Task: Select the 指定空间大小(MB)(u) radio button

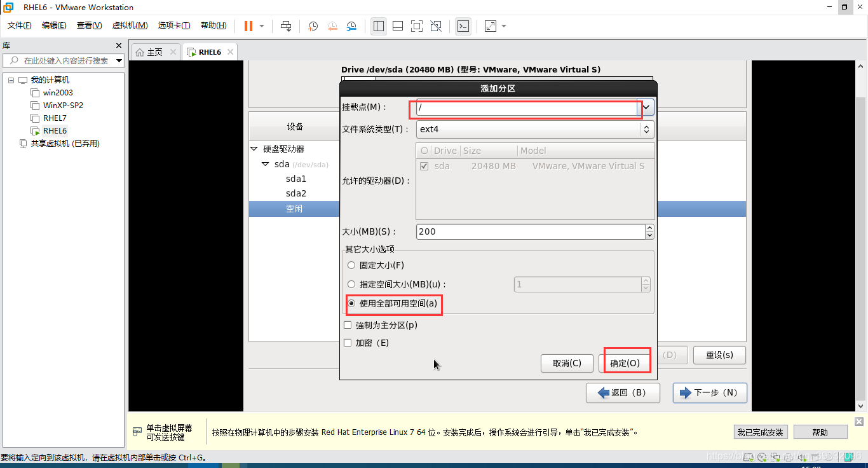Action: pyautogui.click(x=351, y=284)
